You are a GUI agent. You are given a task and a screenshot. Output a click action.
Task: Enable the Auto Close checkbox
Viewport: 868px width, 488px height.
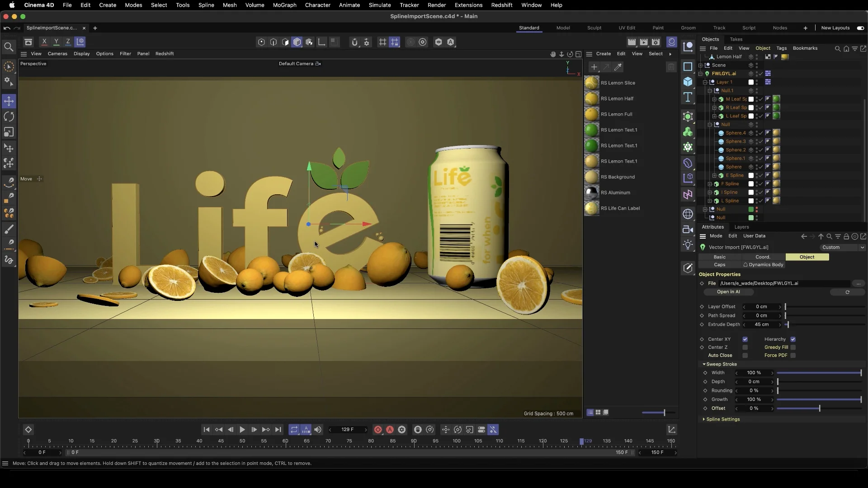745,356
